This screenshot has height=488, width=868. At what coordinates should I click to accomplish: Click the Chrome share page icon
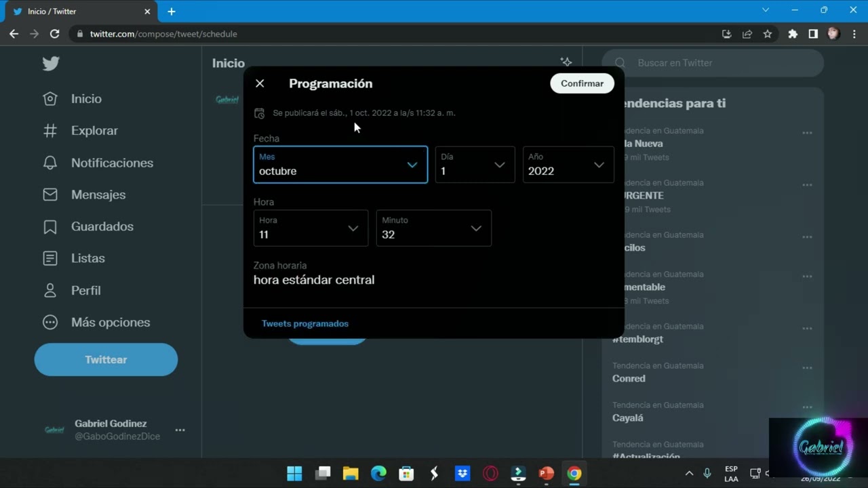tap(747, 34)
